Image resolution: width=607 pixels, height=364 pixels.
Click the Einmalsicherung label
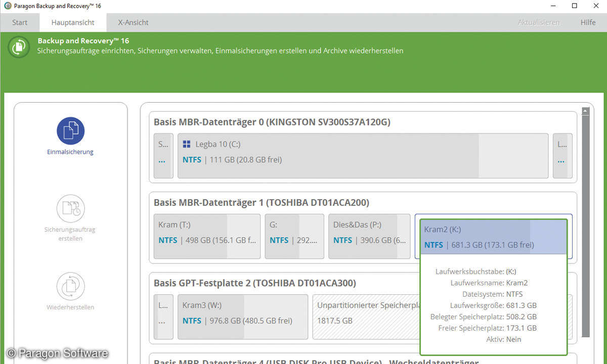70,152
